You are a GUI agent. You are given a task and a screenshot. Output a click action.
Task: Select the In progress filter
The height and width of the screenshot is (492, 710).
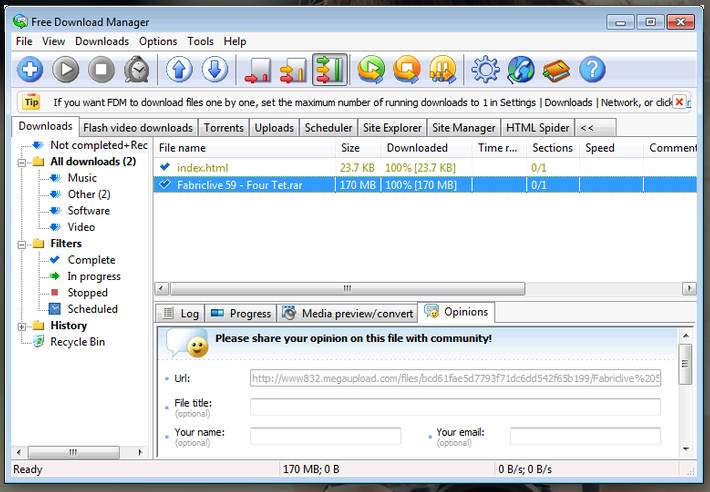pos(94,276)
